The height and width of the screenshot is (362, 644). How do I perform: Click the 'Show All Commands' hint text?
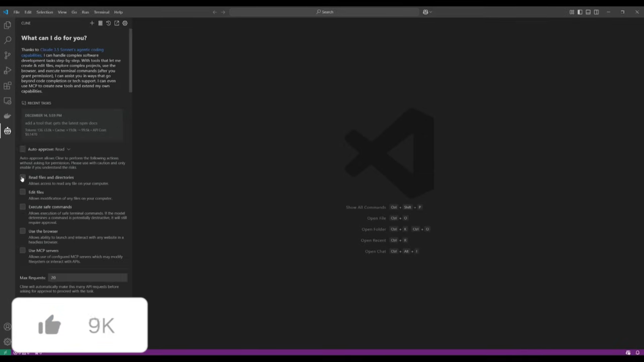366,207
